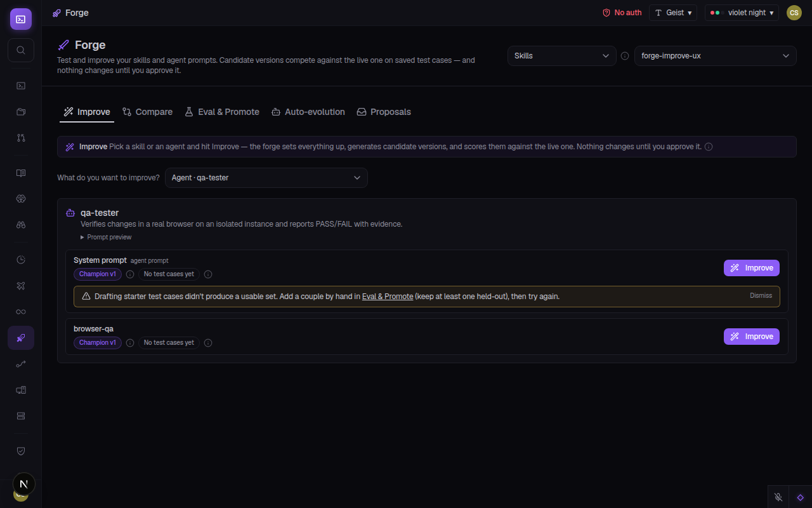The image size is (812, 508).
Task: Switch to the Eval & Promote tab
Action: click(222, 112)
